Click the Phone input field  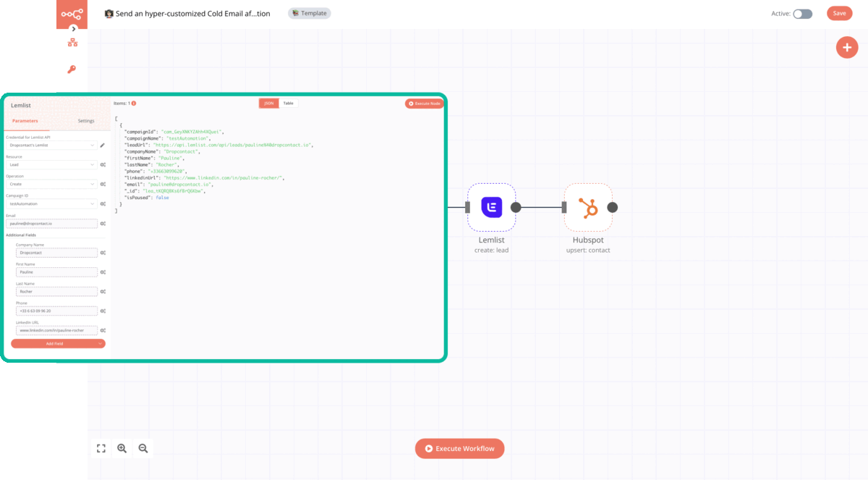click(56, 311)
